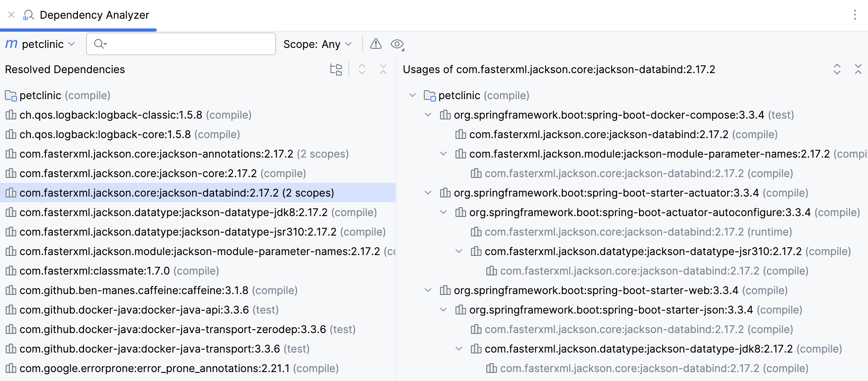Open the kebab menu at top right
Image resolution: width=868 pixels, height=381 pixels.
click(x=855, y=15)
